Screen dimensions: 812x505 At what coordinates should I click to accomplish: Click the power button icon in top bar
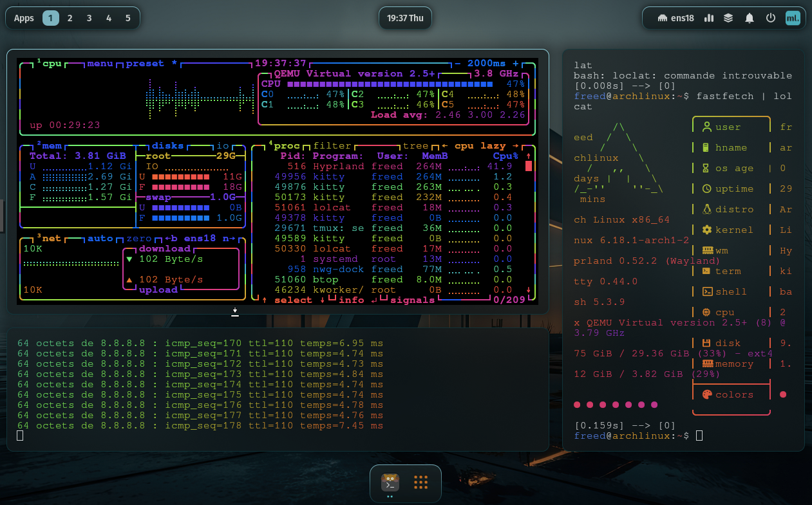[770, 18]
